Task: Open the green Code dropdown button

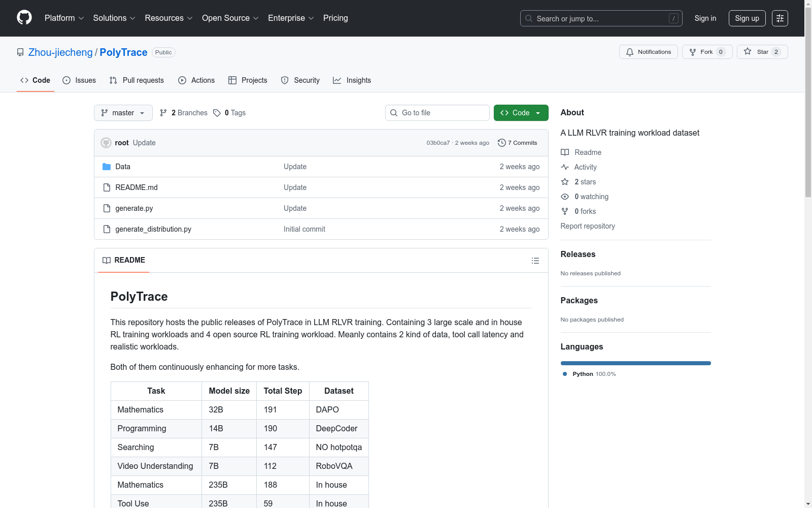Action: coord(521,113)
